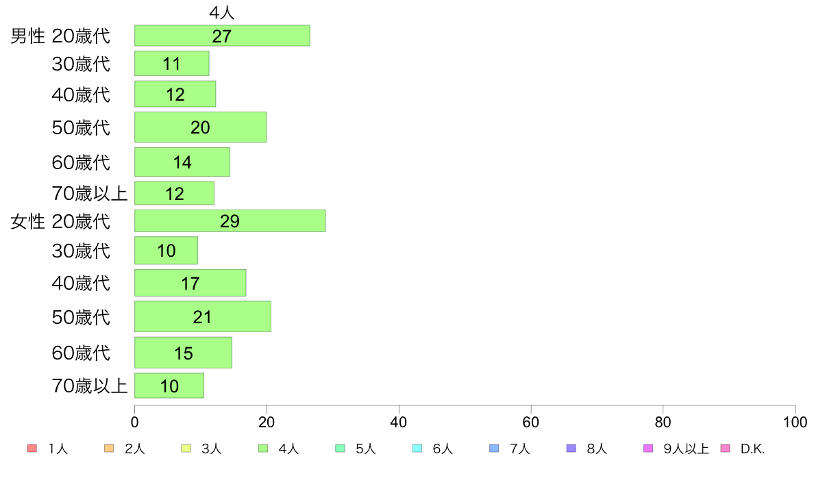Click the 9人以上 magenta legend swatch
The image size is (814, 504).
(x=648, y=449)
